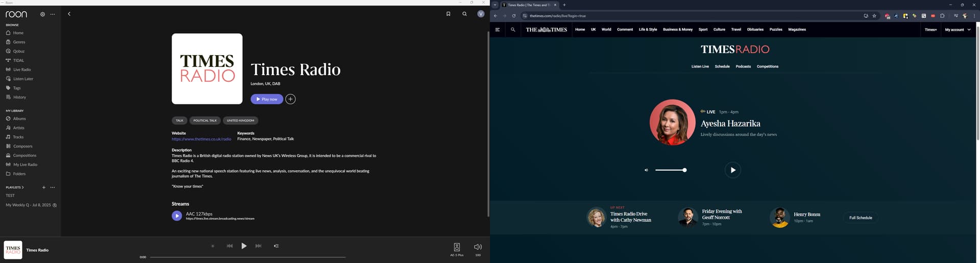The width and height of the screenshot is (980, 263).
Task: Toggle play in Roon's bottom transport bar
Action: 244,246
